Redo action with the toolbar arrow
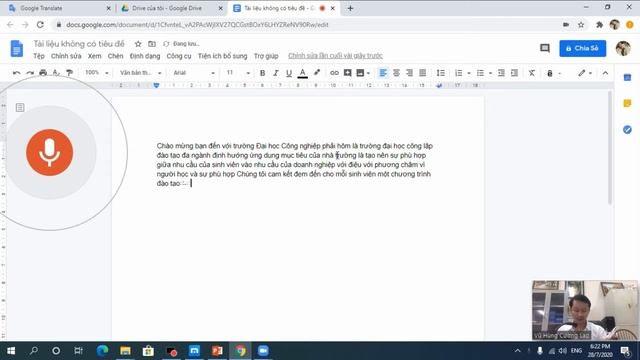The width and height of the screenshot is (640, 360). (x=30, y=73)
